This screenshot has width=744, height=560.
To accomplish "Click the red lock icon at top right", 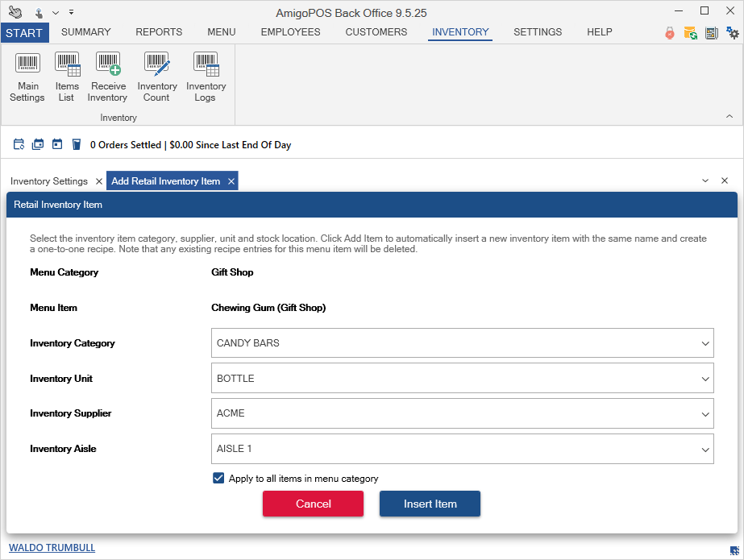I will (669, 33).
